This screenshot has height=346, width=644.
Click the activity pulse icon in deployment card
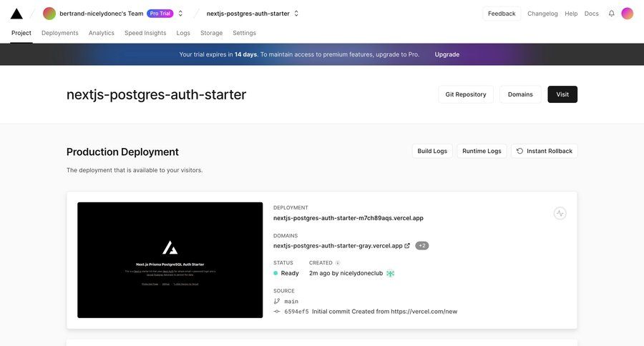pos(560,213)
